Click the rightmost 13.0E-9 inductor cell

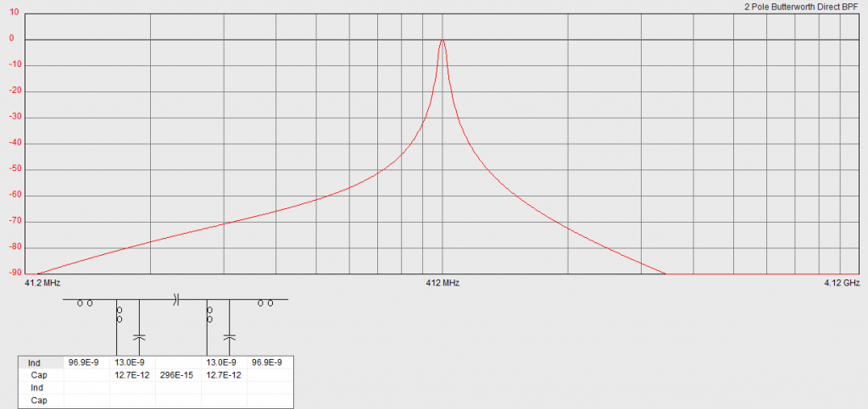click(224, 362)
